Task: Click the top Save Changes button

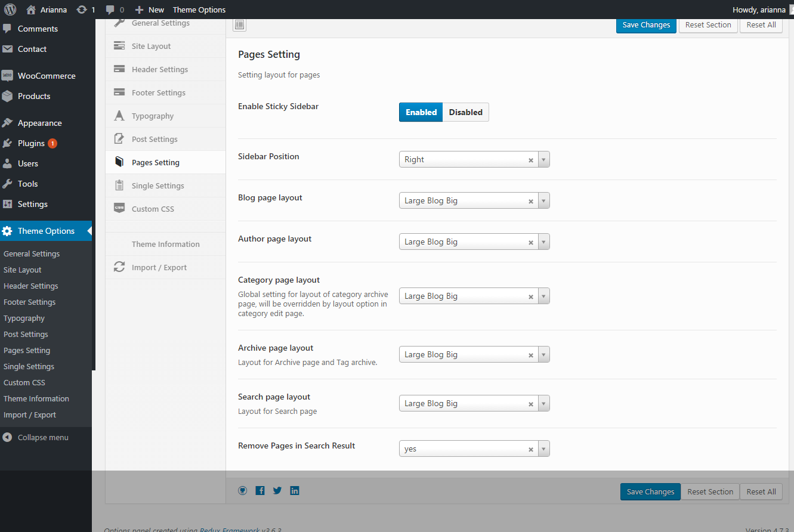Action: tap(646, 25)
